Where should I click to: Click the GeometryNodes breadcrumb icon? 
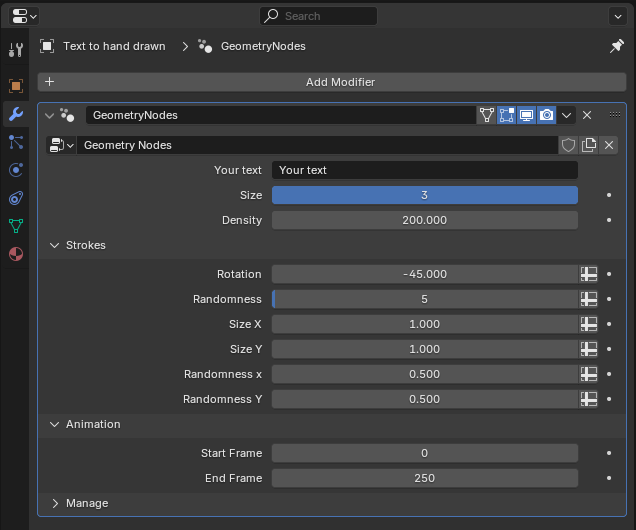pyautogui.click(x=205, y=46)
